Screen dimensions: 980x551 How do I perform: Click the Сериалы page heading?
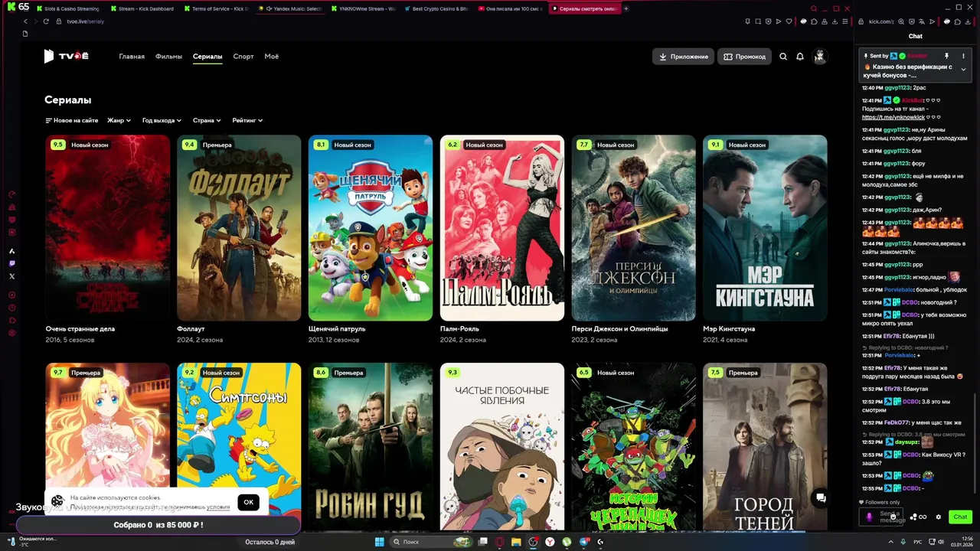point(68,100)
